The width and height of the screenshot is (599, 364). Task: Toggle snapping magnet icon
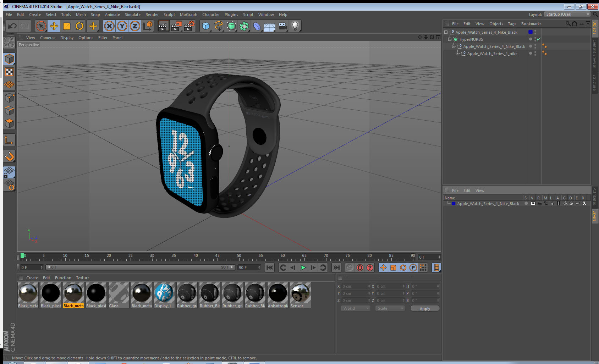point(9,156)
